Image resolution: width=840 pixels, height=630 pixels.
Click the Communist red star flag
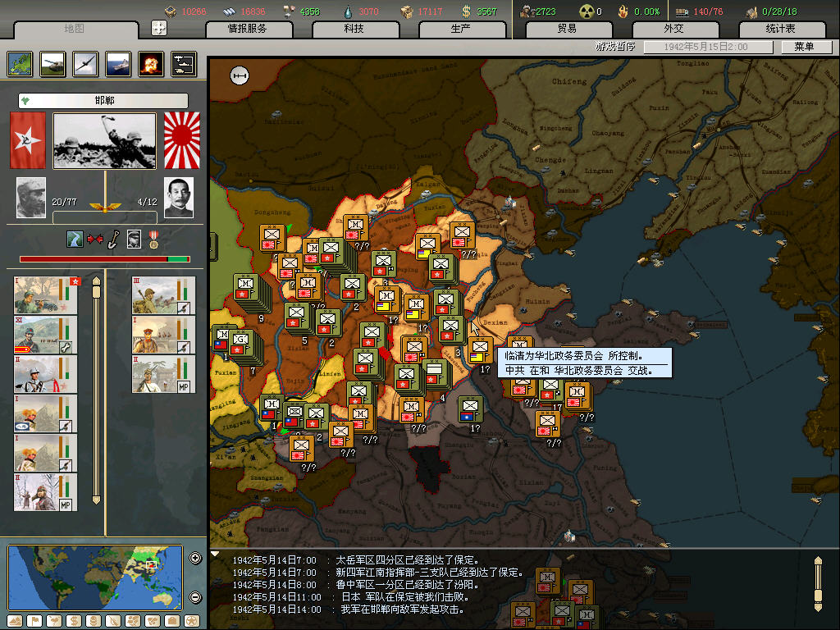(x=28, y=140)
